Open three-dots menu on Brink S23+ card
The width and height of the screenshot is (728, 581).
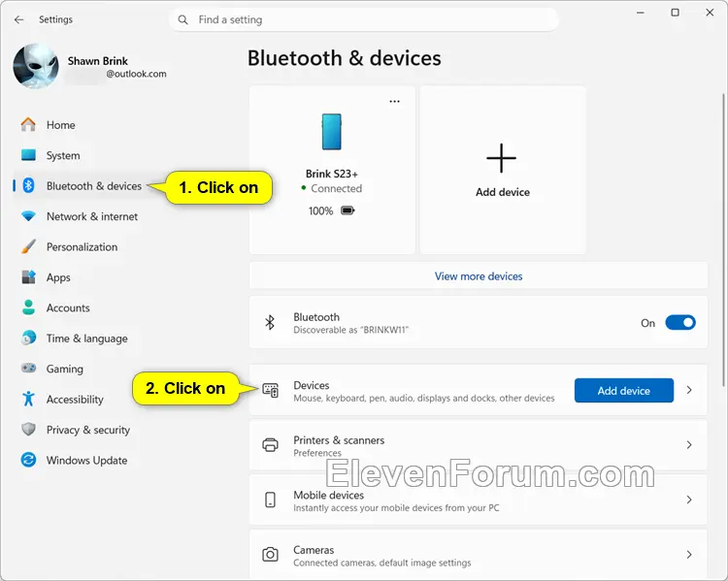(395, 101)
